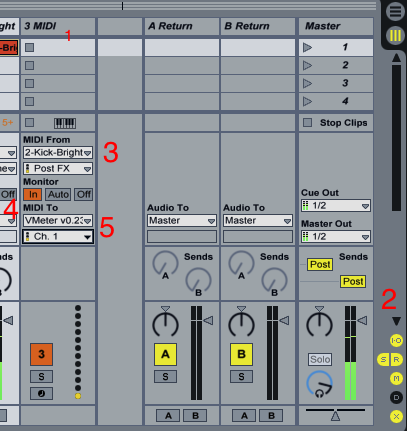
Task: Select Session view vertical bars icon
Action: [395, 35]
